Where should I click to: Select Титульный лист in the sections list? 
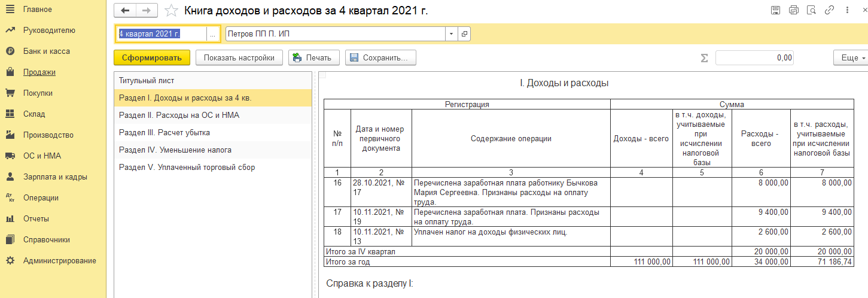[x=147, y=80]
